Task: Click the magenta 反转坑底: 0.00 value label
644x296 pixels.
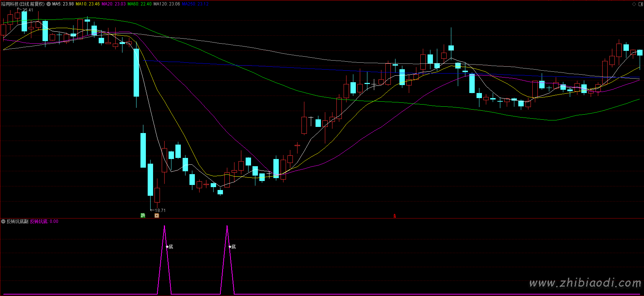Action: point(44,221)
